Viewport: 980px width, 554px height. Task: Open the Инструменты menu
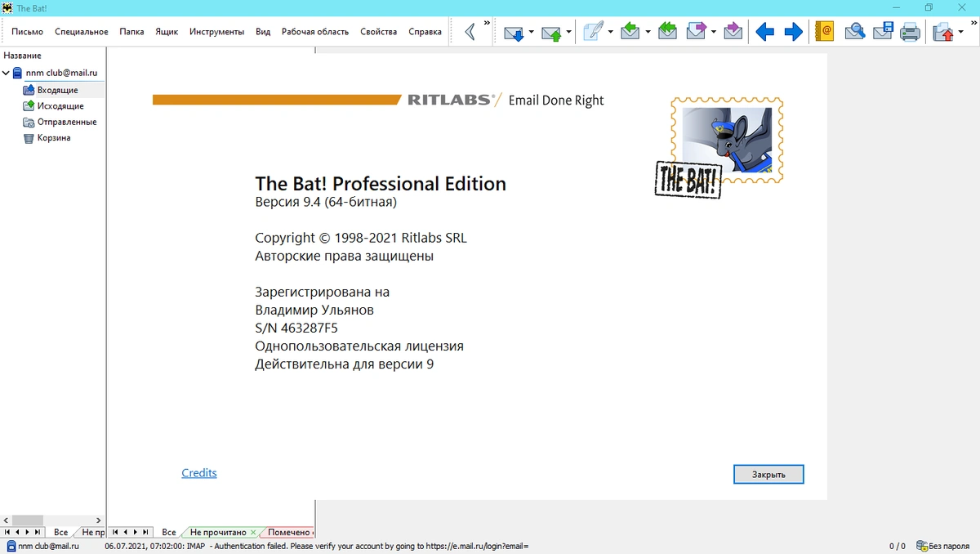pyautogui.click(x=216, y=32)
